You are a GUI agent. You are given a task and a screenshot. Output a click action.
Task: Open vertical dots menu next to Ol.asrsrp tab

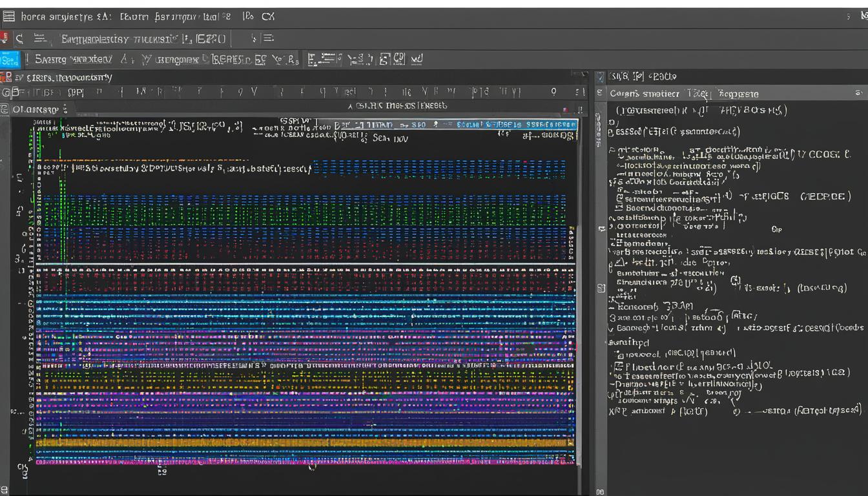point(65,109)
